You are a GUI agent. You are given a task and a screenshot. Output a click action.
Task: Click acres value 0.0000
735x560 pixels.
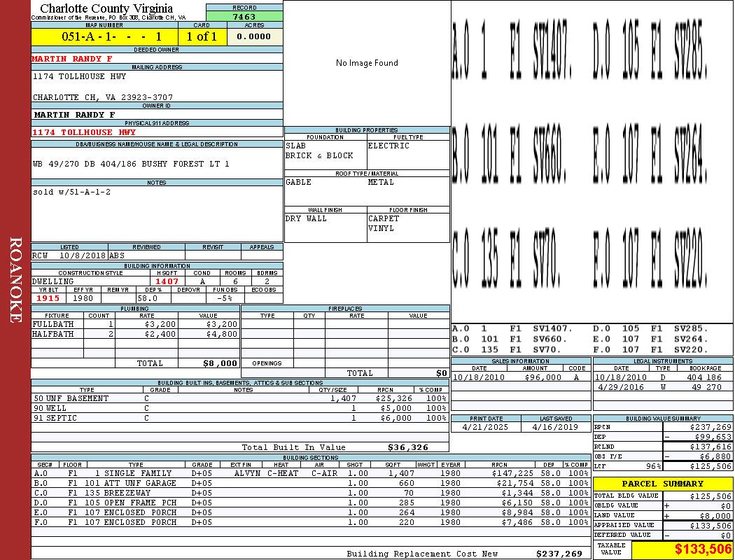(x=254, y=36)
